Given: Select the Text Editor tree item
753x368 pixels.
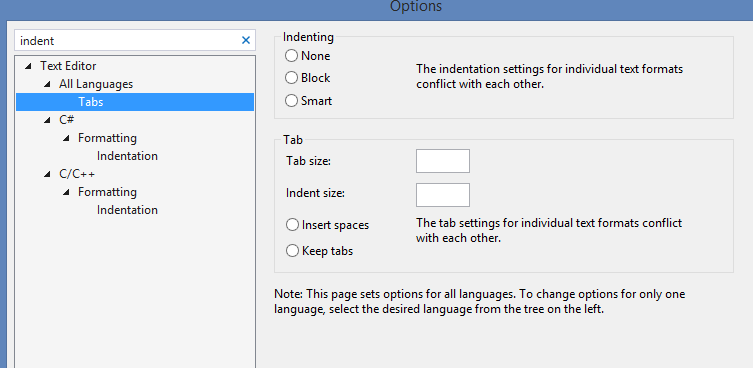Looking at the screenshot, I should (x=68, y=66).
